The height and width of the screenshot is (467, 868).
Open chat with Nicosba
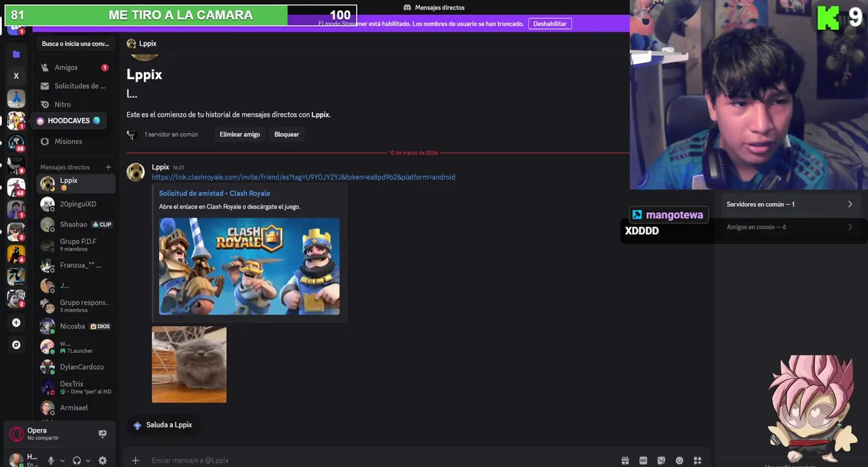pos(76,326)
